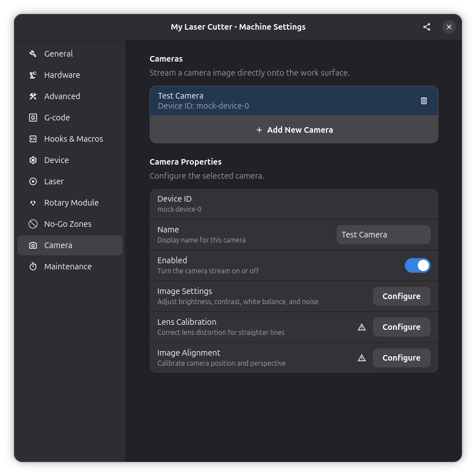Click the share icon in title bar
Image resolution: width=476 pixels, height=476 pixels.
point(427,27)
